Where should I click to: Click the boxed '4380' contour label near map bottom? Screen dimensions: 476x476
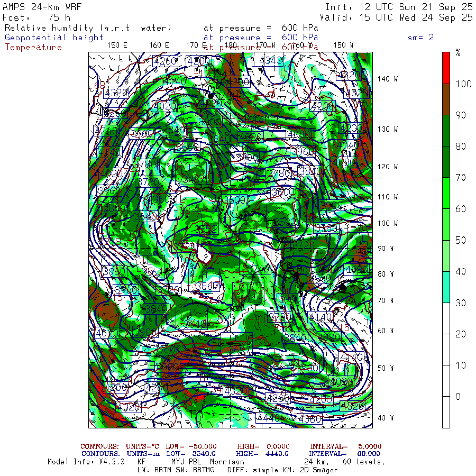(x=309, y=419)
